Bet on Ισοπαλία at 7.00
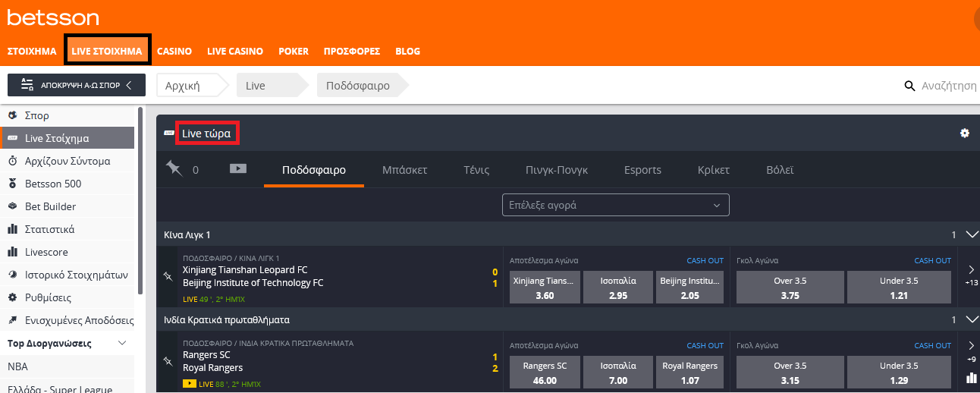Viewport: 980px width, 393px height. point(618,373)
